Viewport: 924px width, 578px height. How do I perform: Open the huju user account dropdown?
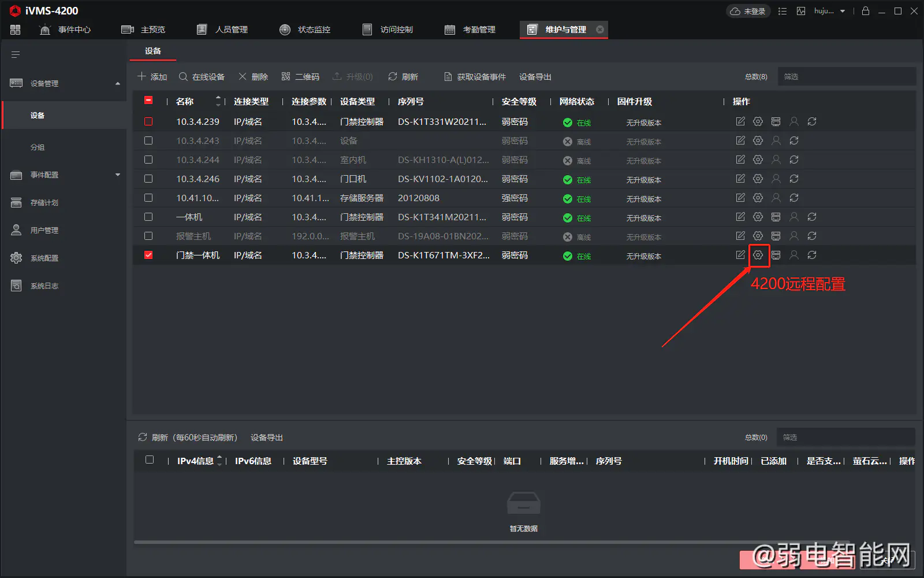[x=830, y=11]
